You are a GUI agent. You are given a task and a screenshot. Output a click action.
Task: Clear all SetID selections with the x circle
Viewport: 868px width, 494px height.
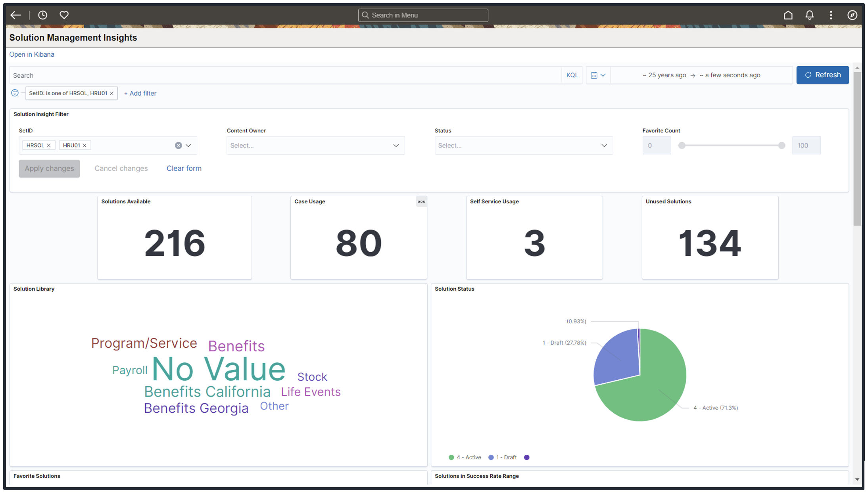coord(178,145)
